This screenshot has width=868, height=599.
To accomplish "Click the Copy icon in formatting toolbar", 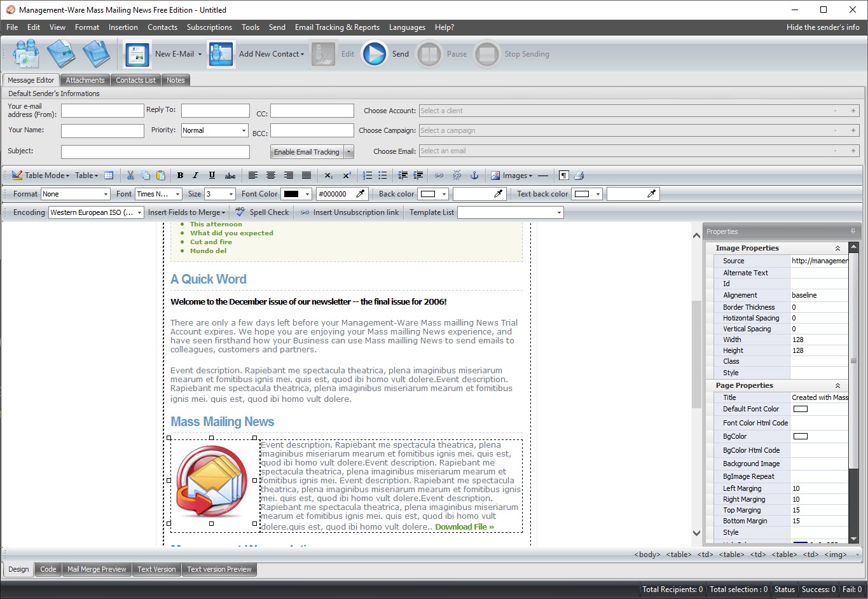I will pyautogui.click(x=146, y=176).
